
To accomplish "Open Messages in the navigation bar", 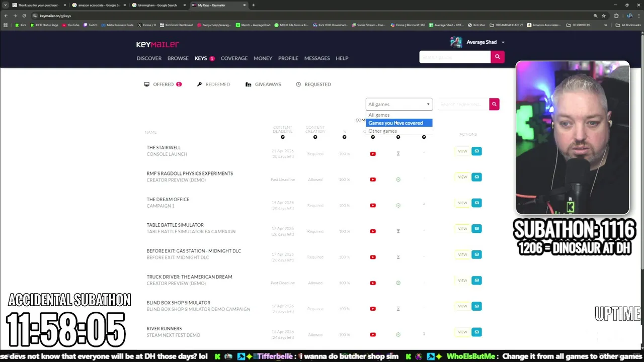I will click(x=317, y=58).
